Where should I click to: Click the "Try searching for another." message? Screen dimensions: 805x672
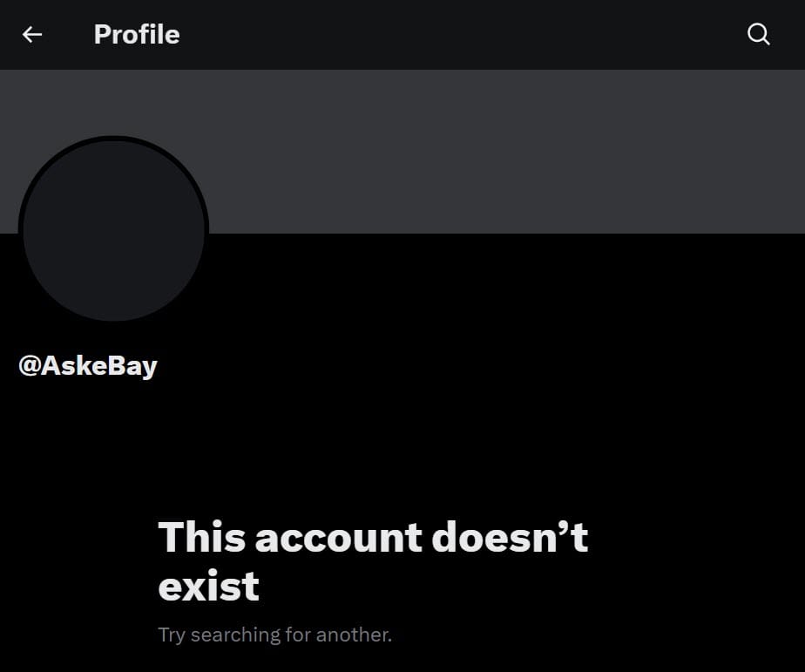pyautogui.click(x=274, y=635)
